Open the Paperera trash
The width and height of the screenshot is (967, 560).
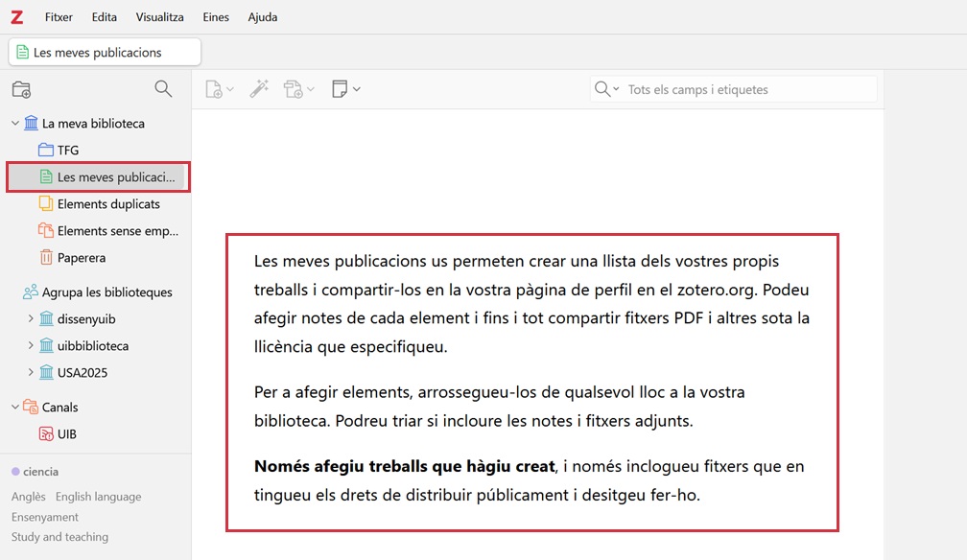pos(82,258)
